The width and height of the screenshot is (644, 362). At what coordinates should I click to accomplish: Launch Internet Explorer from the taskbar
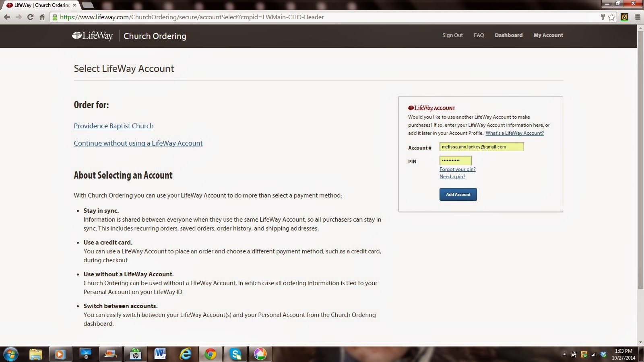coord(185,354)
